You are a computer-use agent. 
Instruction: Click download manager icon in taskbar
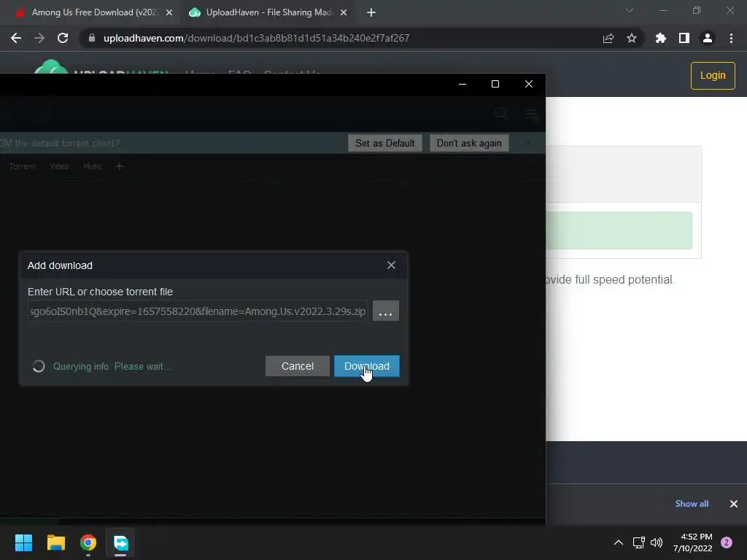120,542
